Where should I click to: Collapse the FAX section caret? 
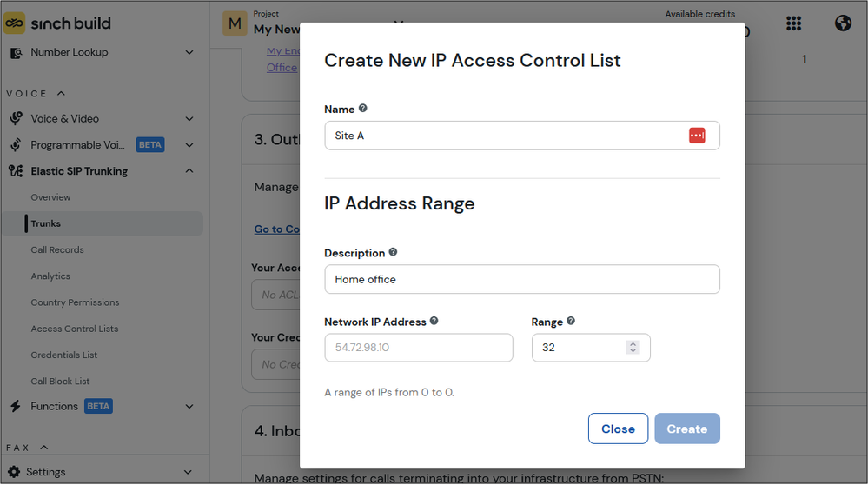(x=44, y=448)
